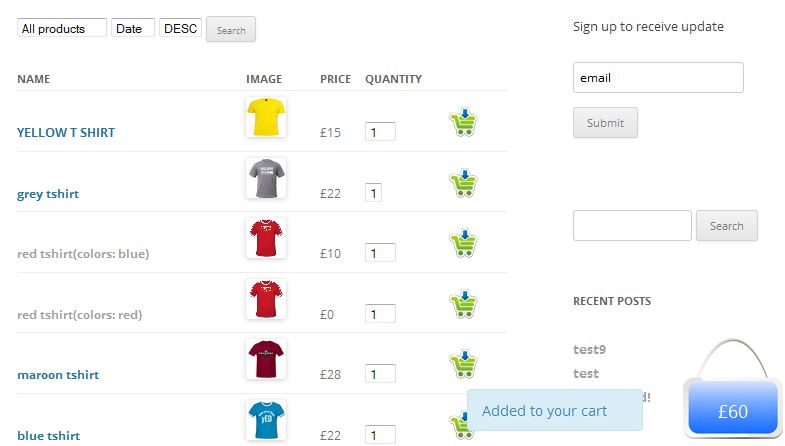Open the DESC order dropdown
Screen dimensions: 785x446
180,28
